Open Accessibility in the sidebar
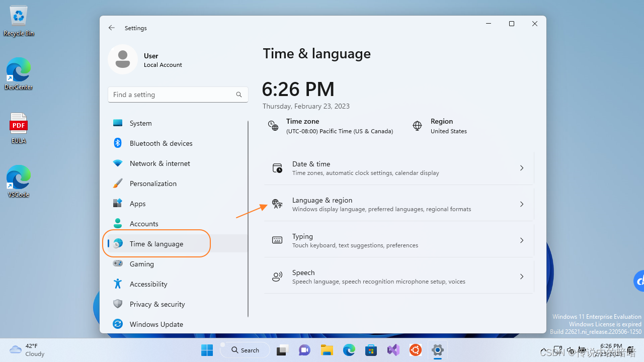The image size is (644, 362). point(178,284)
